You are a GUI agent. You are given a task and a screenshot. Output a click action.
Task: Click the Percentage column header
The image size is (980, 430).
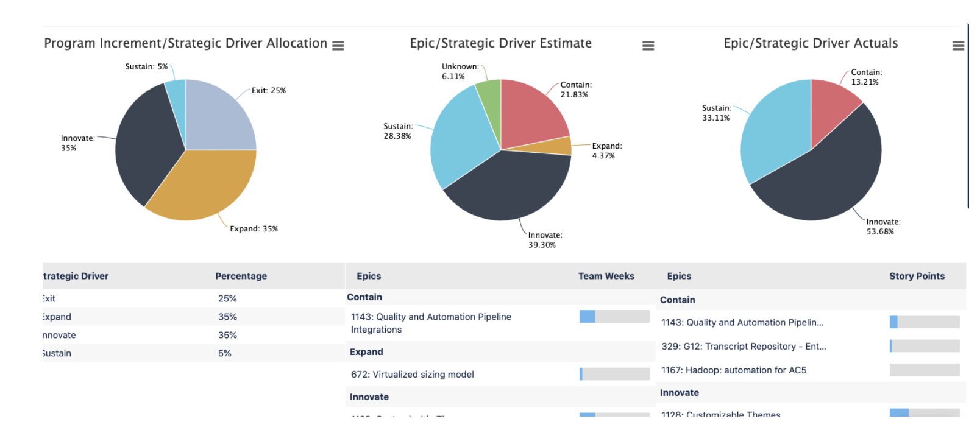(241, 276)
